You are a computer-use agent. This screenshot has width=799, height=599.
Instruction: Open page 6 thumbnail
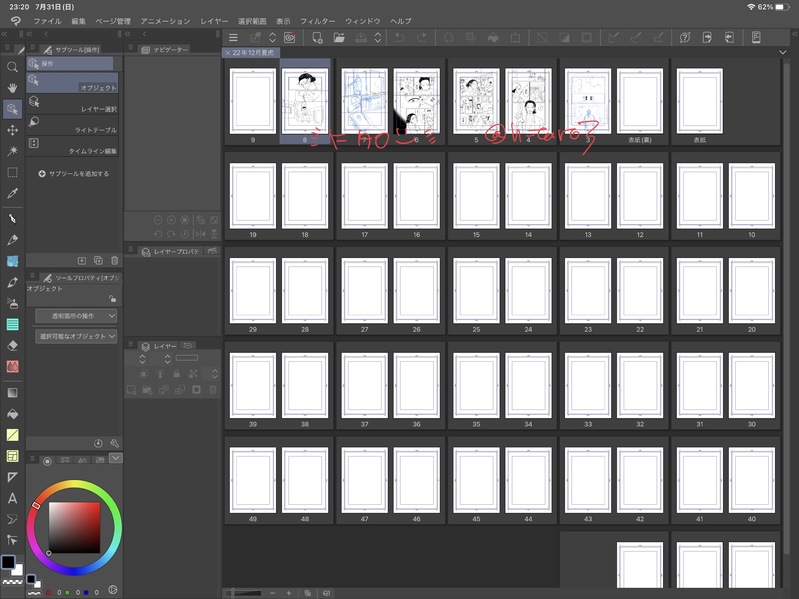416,101
